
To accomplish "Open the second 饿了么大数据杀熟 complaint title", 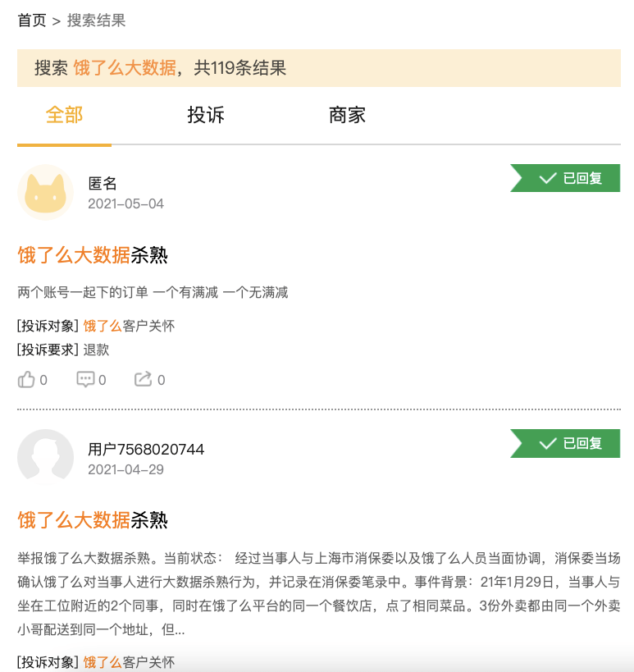I will pos(93,520).
